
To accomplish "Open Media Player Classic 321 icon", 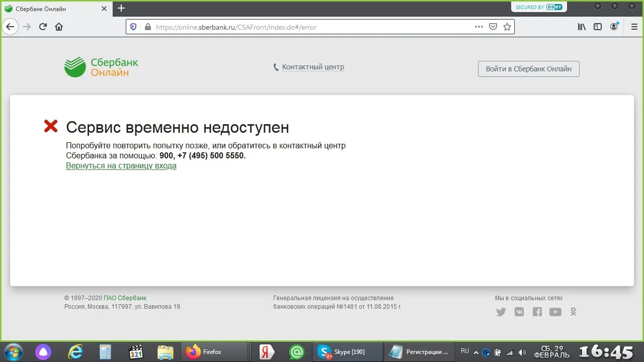I will [x=135, y=352].
